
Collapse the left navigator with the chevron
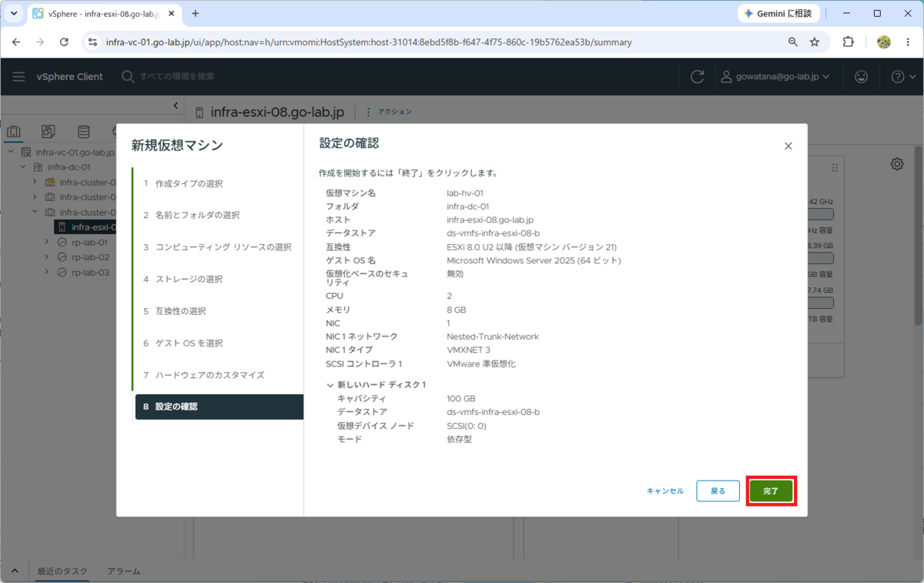coord(176,106)
